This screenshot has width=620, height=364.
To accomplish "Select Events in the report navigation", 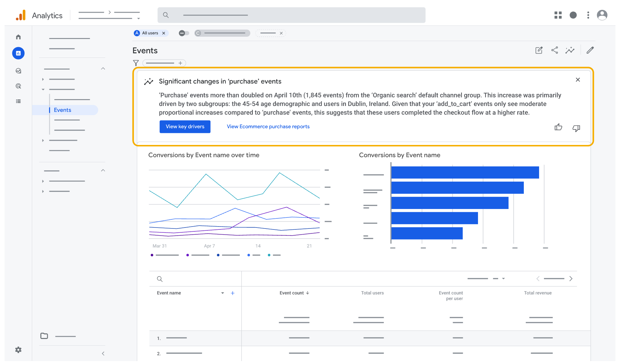I will tap(62, 110).
